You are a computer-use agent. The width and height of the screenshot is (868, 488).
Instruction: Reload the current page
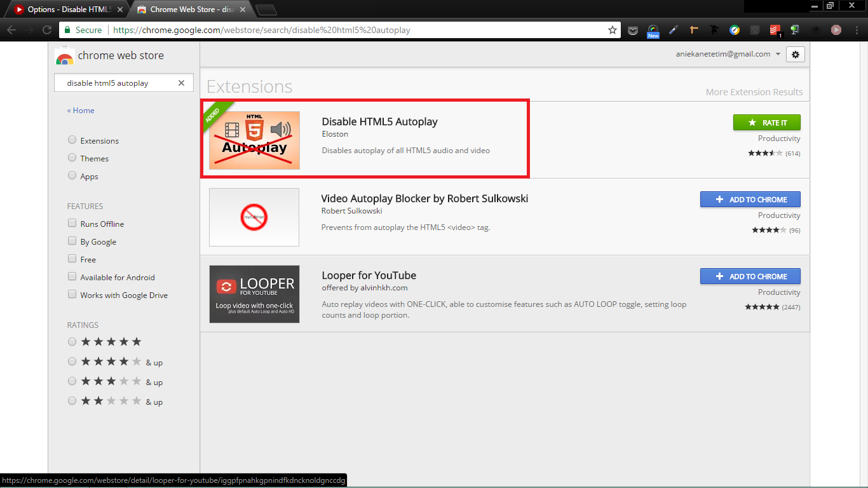point(46,30)
